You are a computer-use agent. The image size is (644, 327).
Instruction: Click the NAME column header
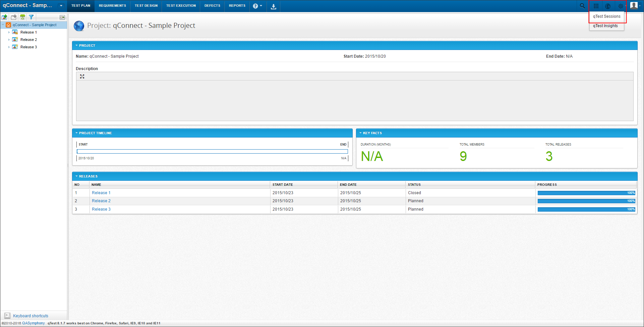click(x=180, y=185)
